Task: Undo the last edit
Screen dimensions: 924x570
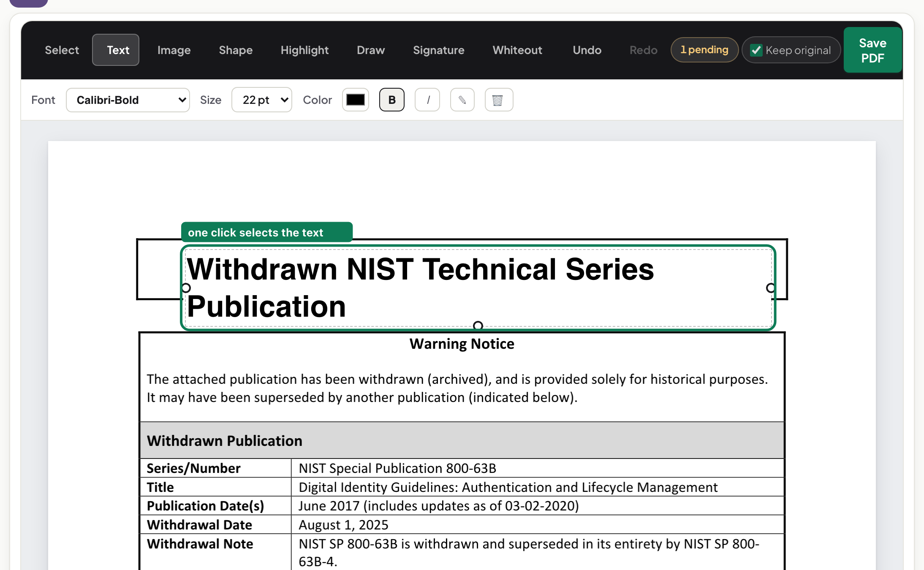Action: 587,50
